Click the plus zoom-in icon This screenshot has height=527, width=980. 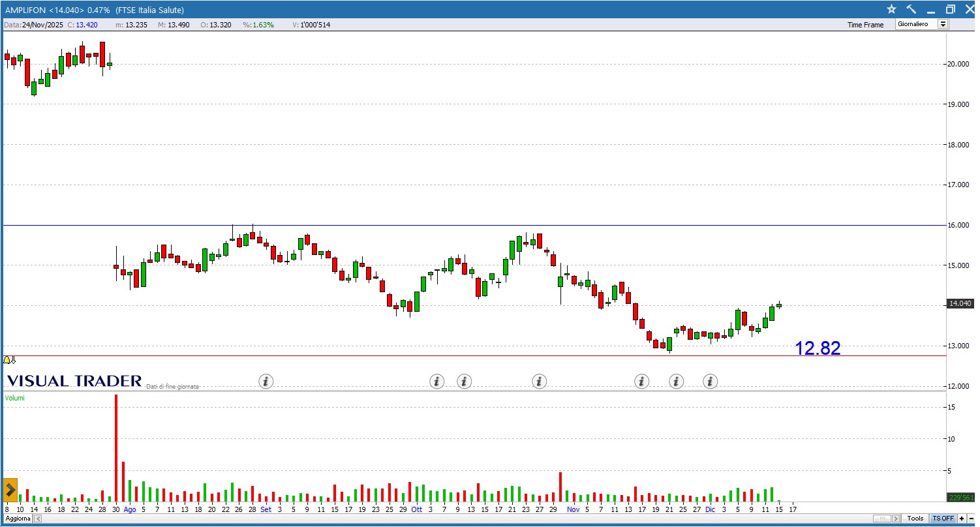tap(962, 519)
